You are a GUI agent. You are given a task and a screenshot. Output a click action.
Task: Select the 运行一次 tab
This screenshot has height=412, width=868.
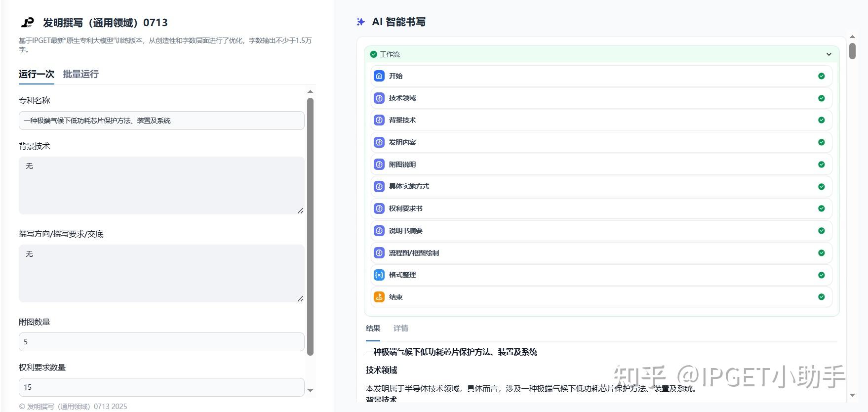[36, 74]
